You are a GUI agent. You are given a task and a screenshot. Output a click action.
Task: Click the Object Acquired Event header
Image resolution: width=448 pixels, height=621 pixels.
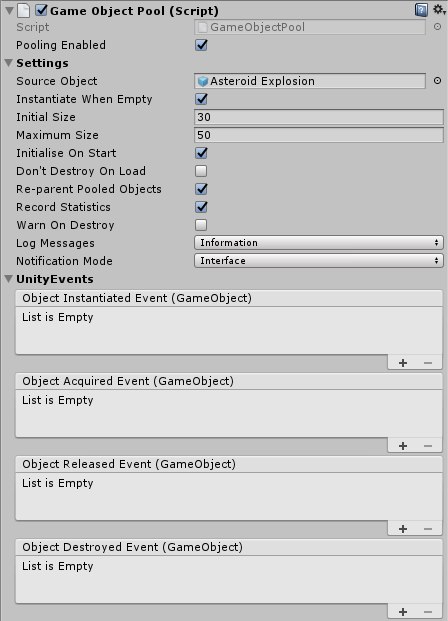click(x=229, y=381)
